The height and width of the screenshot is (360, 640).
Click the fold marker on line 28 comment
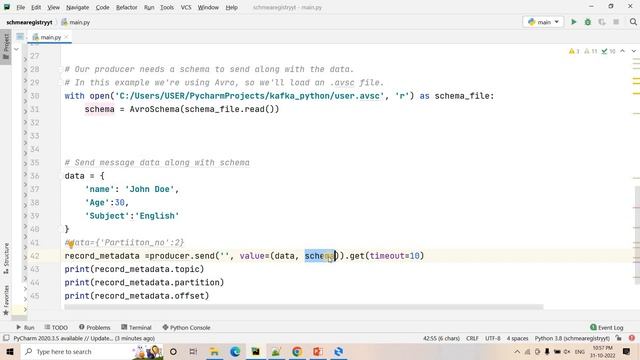(61, 69)
